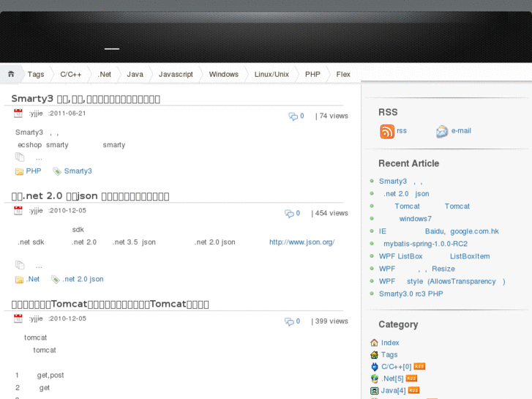This screenshot has width=532, height=399.
Task: Click read-more pages icon under .net json post
Action: click(20, 265)
